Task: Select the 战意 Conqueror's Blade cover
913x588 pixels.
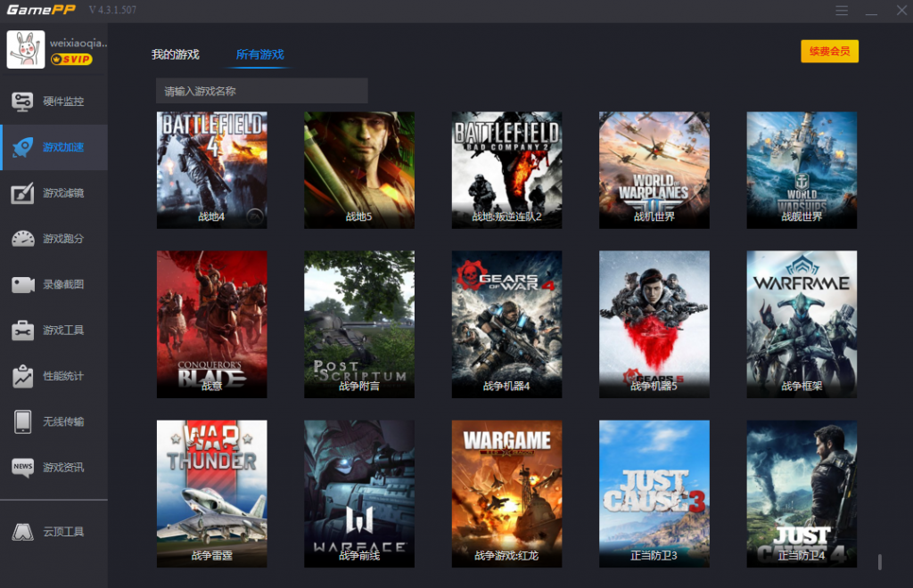Action: pos(211,324)
